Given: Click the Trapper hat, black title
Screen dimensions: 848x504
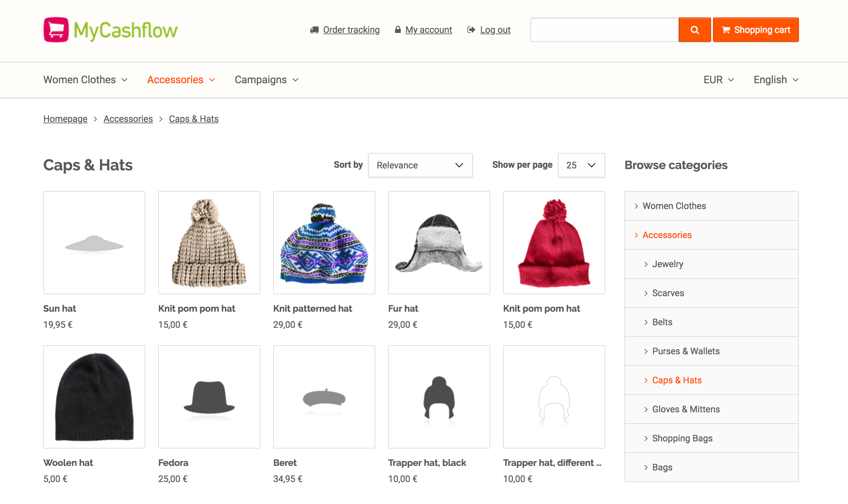Looking at the screenshot, I should tap(427, 463).
